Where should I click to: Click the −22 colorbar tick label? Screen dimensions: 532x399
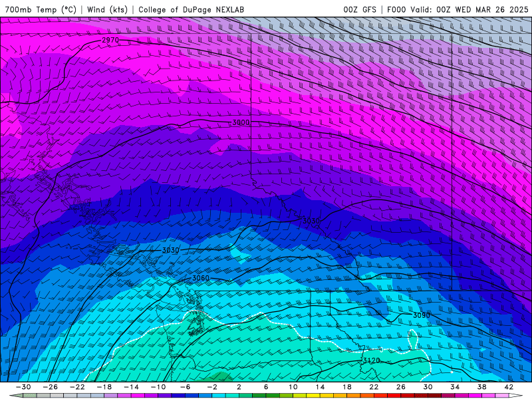(x=77, y=387)
